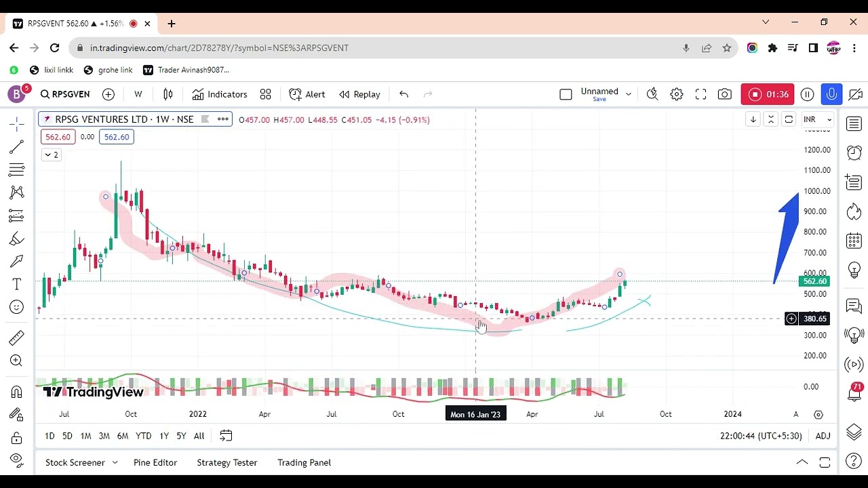
Task: Open the emoji icons tool
Action: point(17,307)
